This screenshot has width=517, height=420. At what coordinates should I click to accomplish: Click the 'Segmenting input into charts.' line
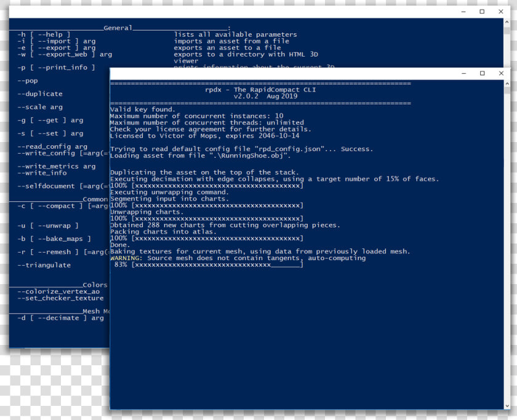coord(169,199)
